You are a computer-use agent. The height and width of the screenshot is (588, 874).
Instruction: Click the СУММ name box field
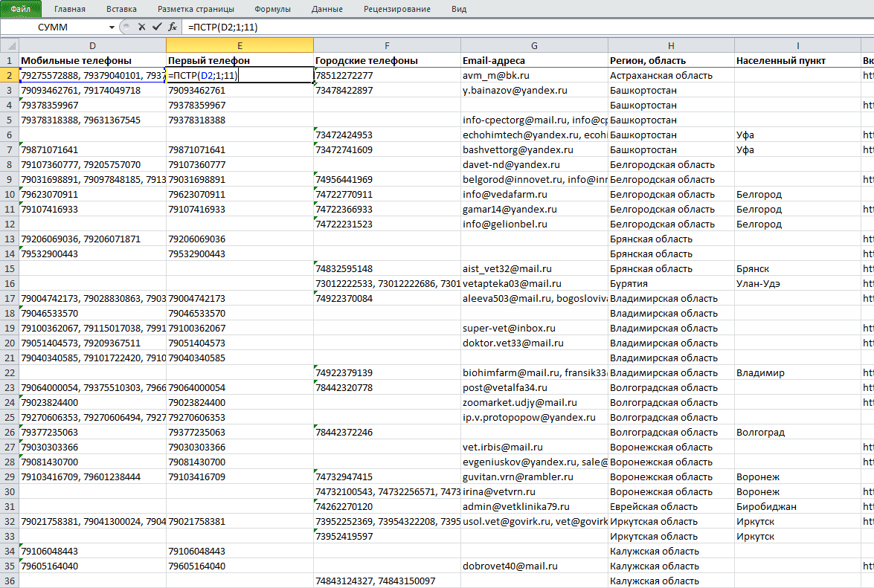coord(54,28)
